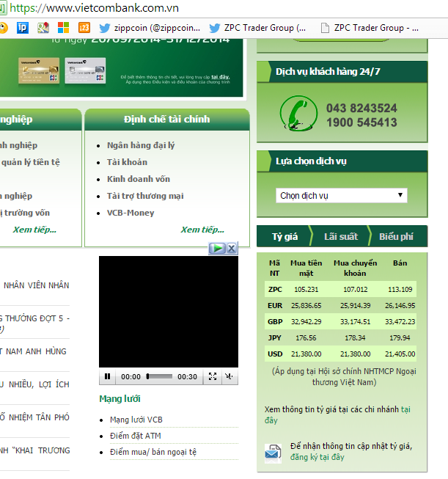Open the Chọn dịch vụ dropdown

[x=342, y=196]
